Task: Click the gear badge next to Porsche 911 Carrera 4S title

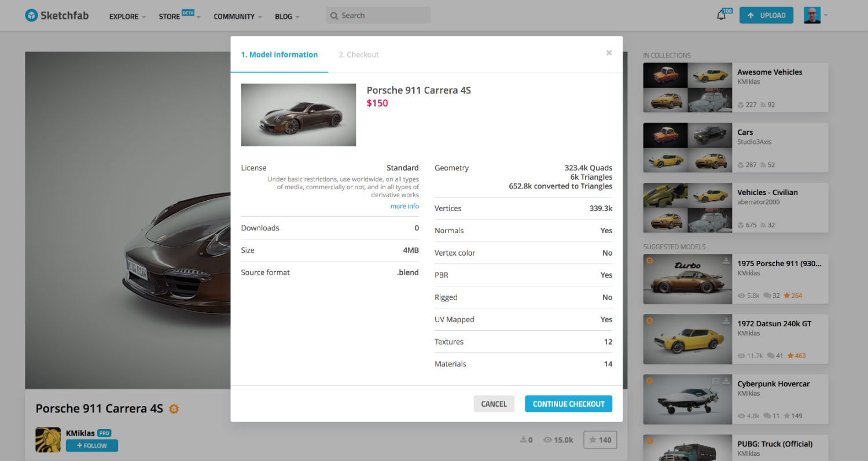Action: (x=174, y=409)
